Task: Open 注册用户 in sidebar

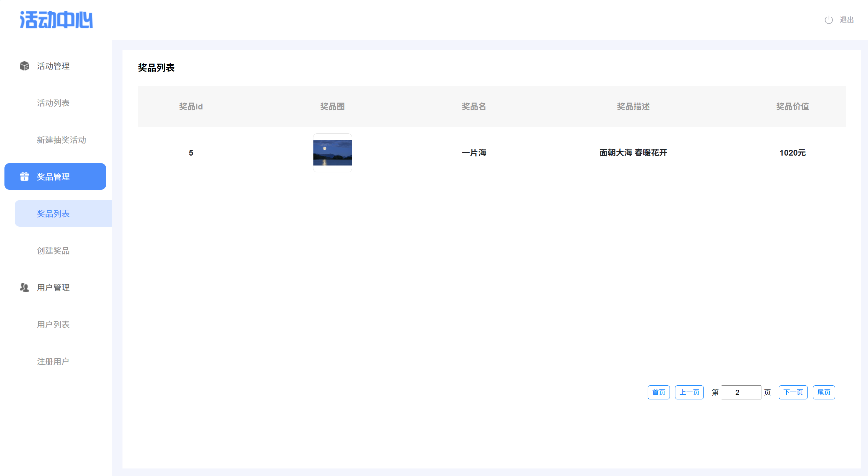Action: pyautogui.click(x=53, y=361)
